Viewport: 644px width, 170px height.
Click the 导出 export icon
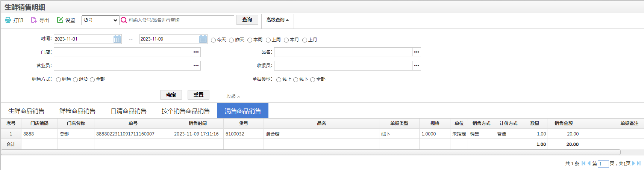click(34, 20)
